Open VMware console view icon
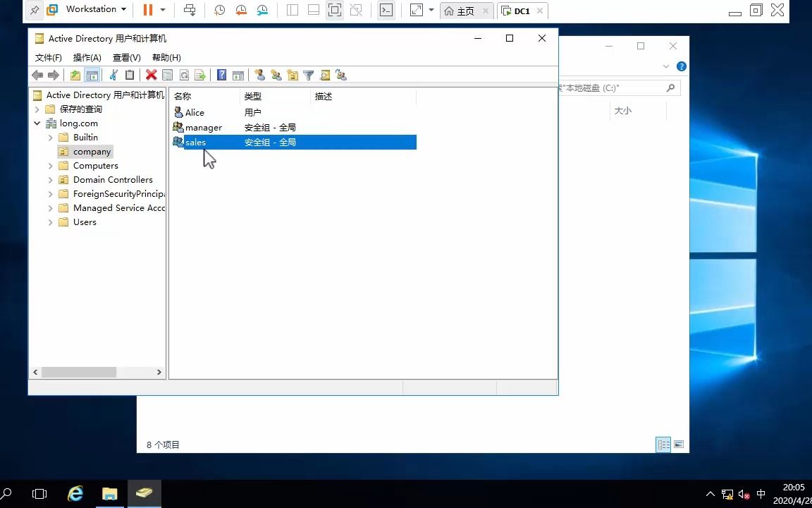 pos(386,10)
